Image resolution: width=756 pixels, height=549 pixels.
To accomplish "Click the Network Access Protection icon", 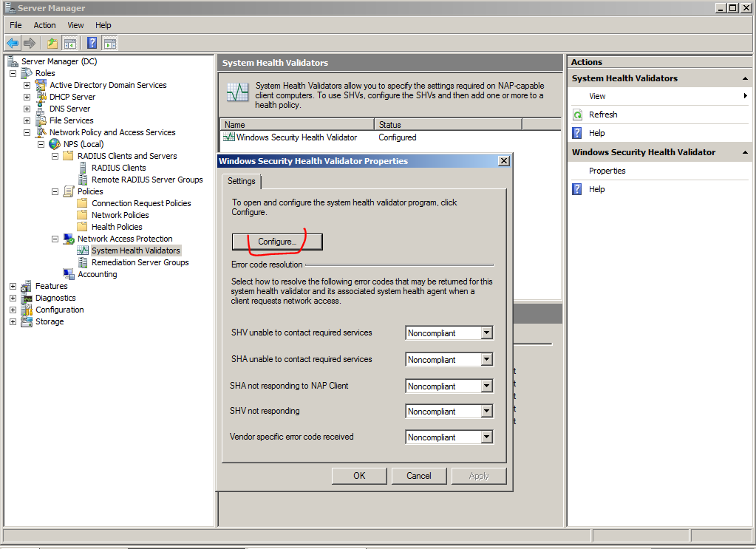I will (69, 239).
